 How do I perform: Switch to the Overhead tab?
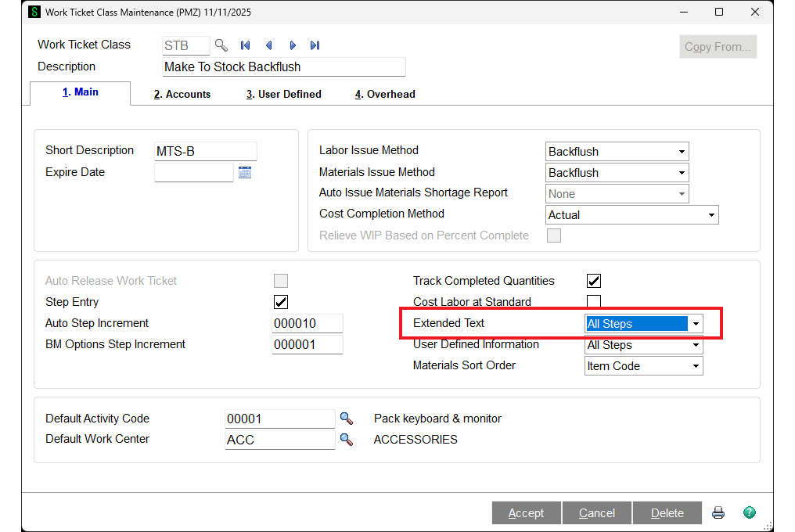(x=385, y=94)
